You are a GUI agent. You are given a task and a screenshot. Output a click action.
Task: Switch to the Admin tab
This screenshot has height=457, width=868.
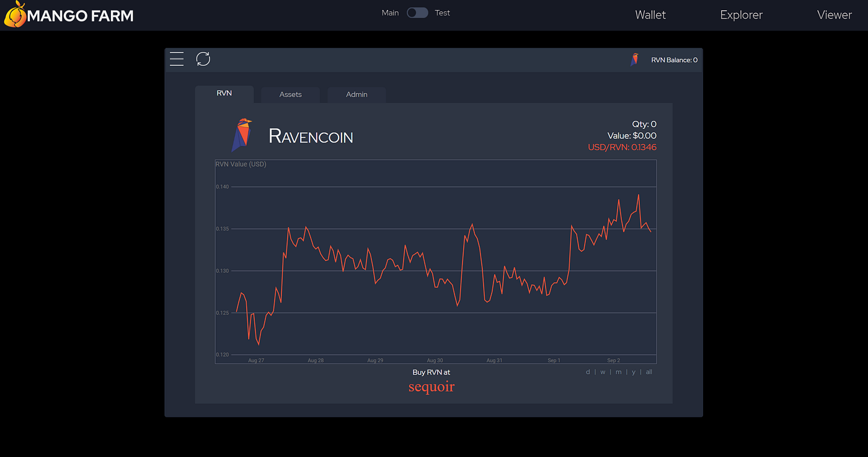pos(356,94)
